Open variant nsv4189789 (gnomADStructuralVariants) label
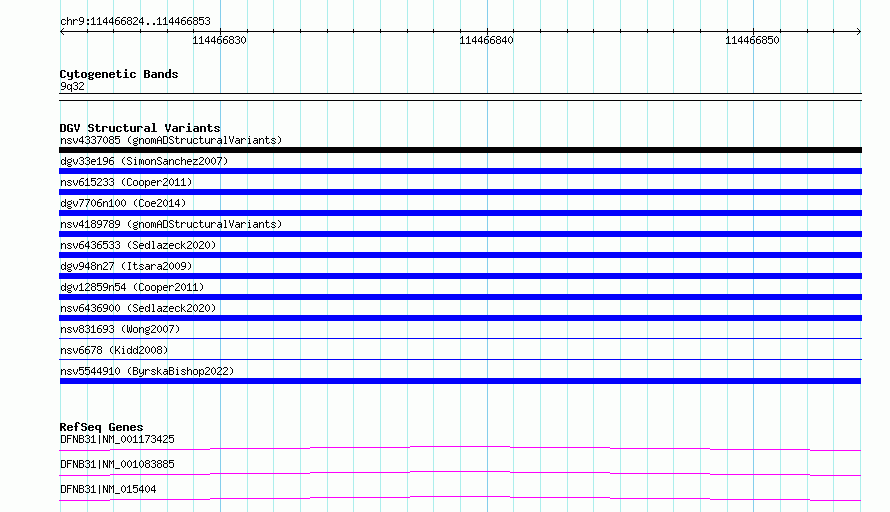The width and height of the screenshot is (890, 512). pyautogui.click(x=171, y=224)
